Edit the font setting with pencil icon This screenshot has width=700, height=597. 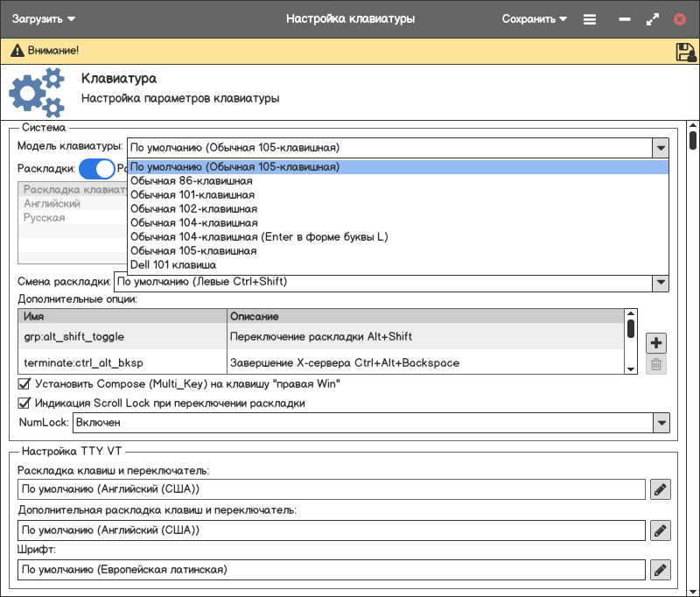pos(661,570)
